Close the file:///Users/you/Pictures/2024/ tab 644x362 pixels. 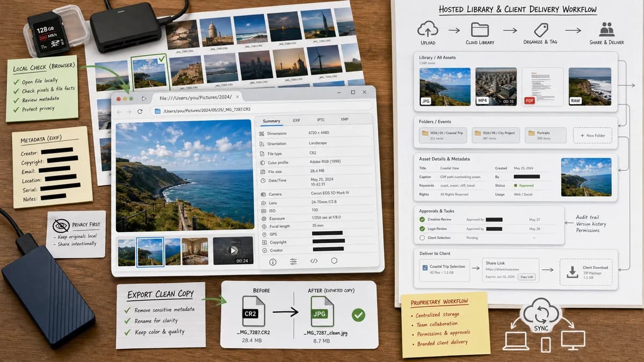(x=237, y=97)
